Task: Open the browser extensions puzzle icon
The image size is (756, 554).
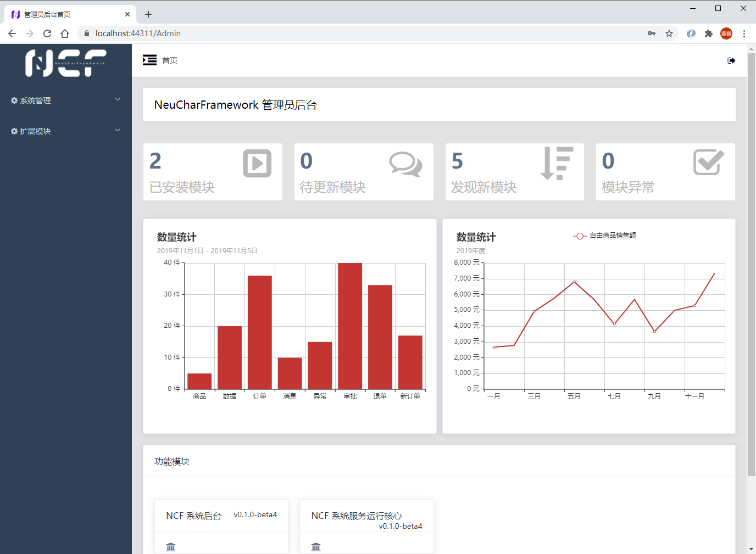Action: [x=709, y=33]
